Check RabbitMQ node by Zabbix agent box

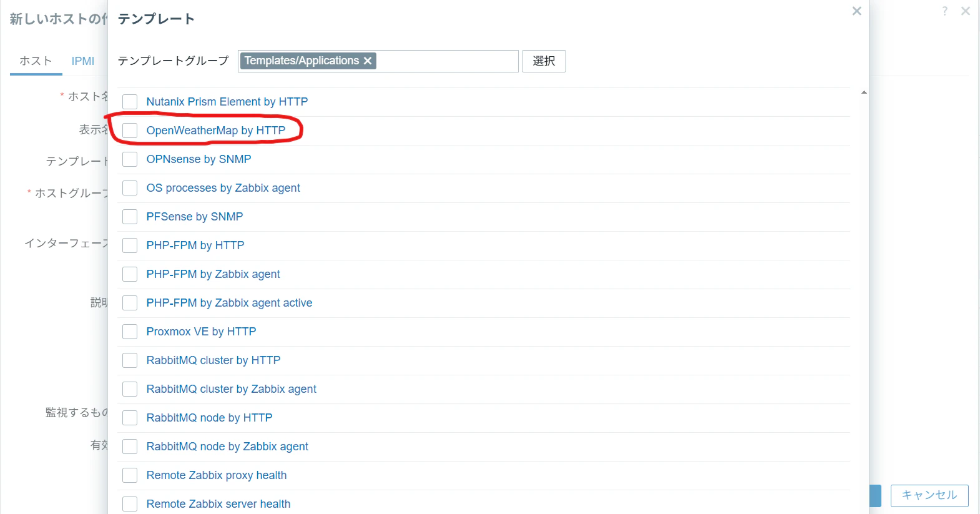coord(130,447)
